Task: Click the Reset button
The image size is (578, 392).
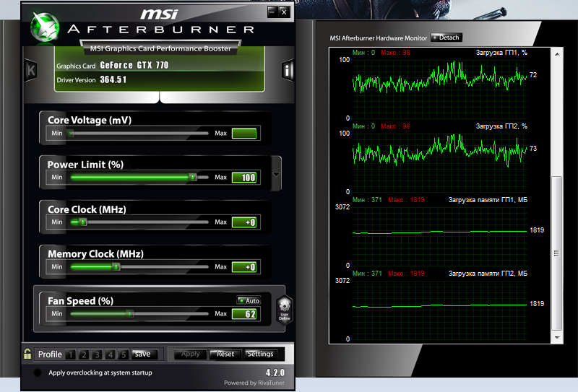Action: pyautogui.click(x=225, y=354)
